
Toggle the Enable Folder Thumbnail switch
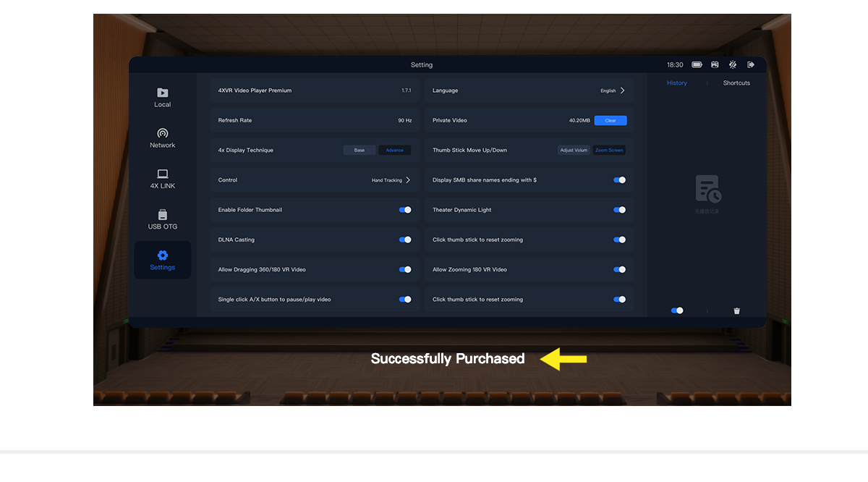[405, 210]
